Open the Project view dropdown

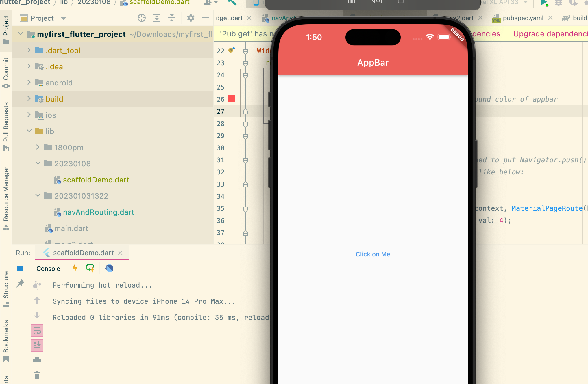tap(64, 18)
